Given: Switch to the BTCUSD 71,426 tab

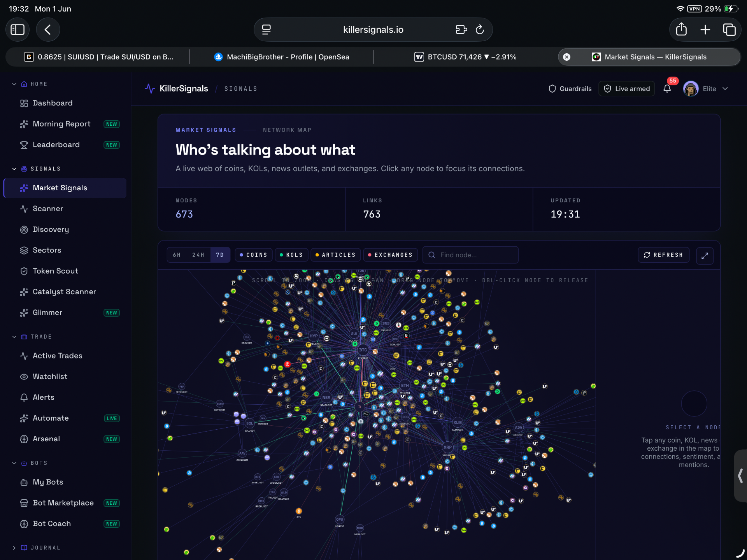Looking at the screenshot, I should pyautogui.click(x=465, y=57).
